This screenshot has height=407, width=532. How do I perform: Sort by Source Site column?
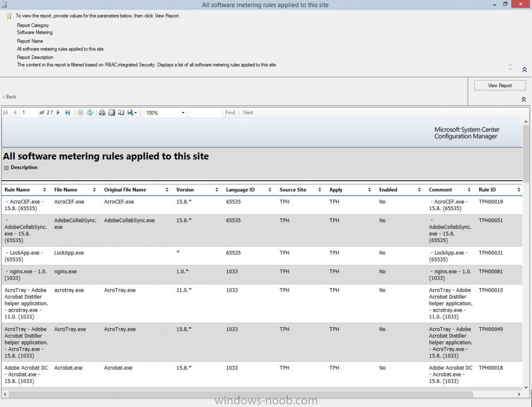click(x=320, y=190)
